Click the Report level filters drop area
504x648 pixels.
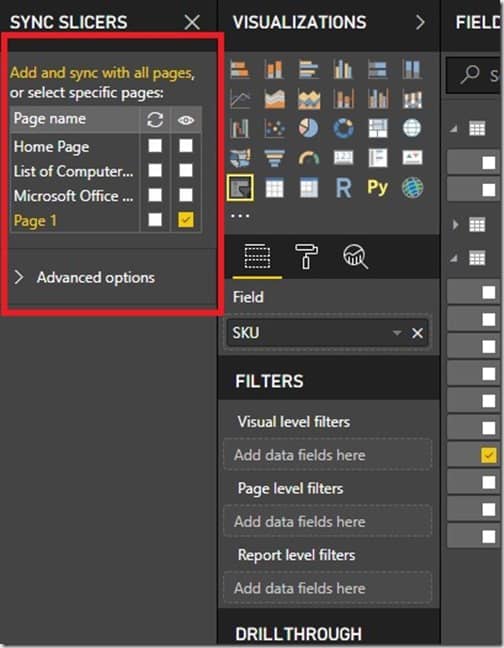pyautogui.click(x=328, y=588)
